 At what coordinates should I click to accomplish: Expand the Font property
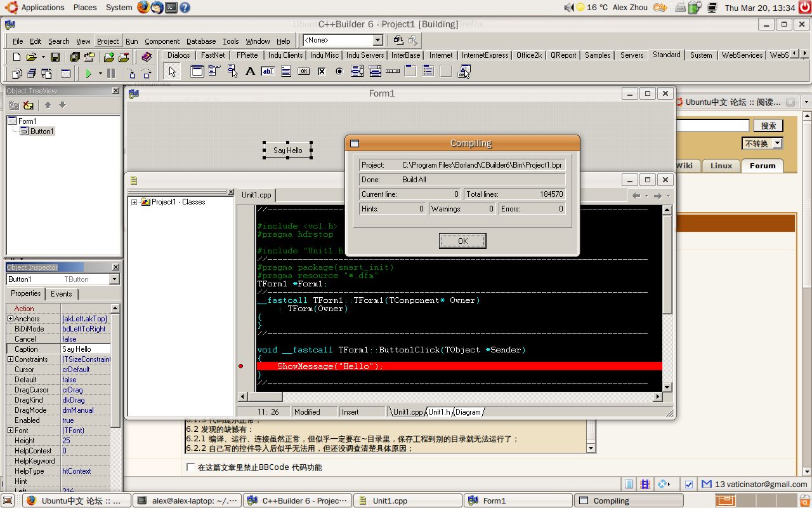tap(10, 431)
